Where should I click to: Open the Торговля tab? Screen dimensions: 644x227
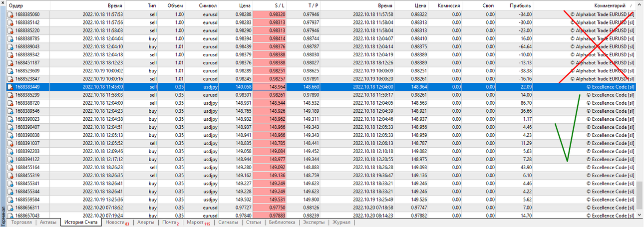pos(21,223)
